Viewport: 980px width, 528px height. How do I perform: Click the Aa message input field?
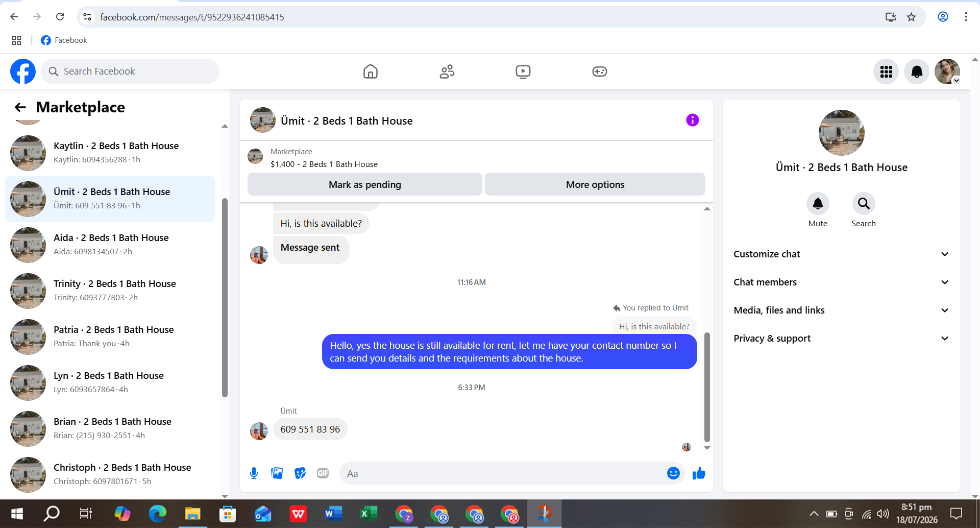tap(503, 473)
